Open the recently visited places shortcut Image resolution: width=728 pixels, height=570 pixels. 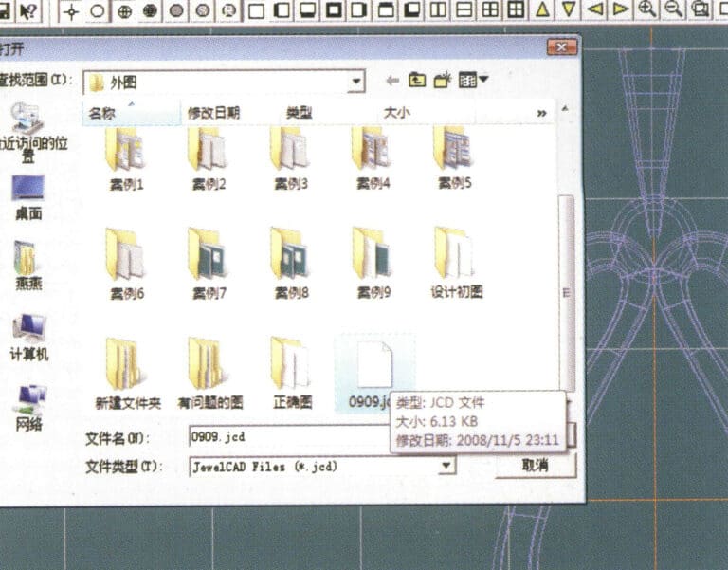tap(32, 133)
